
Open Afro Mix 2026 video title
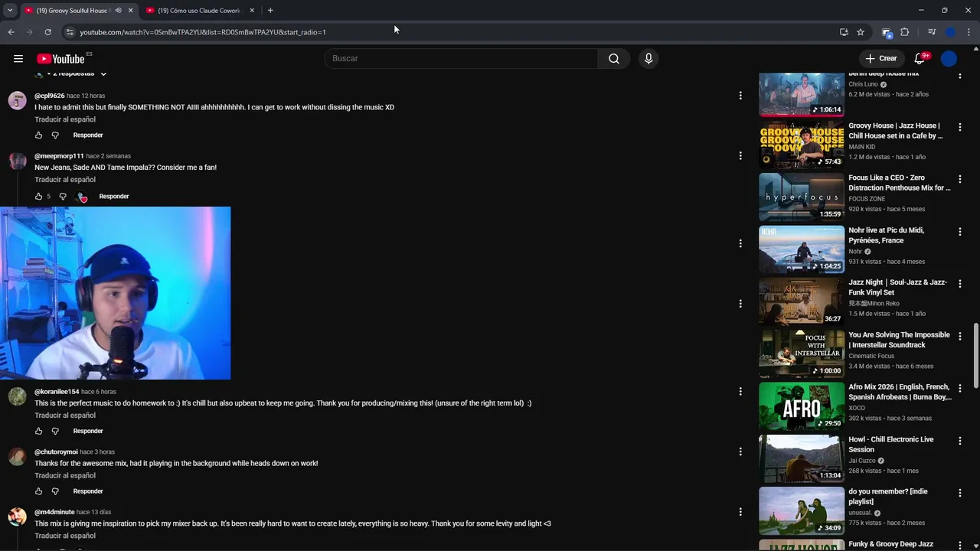coord(900,392)
